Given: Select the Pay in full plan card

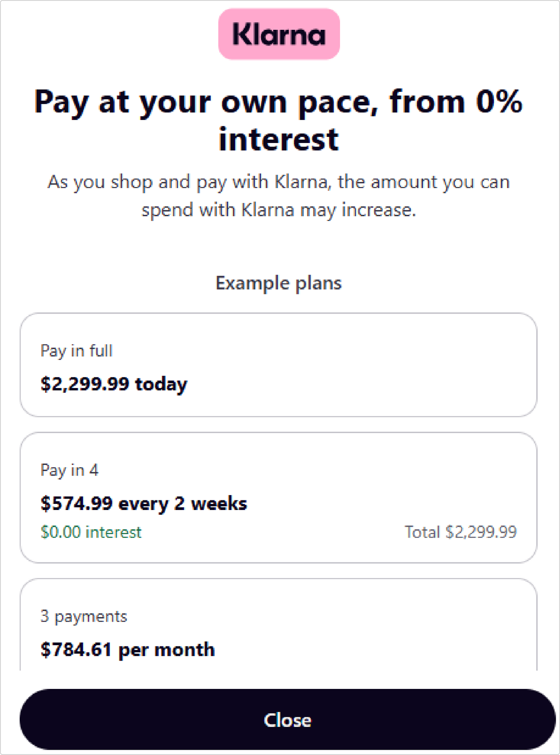Looking at the screenshot, I should coord(350,365).
